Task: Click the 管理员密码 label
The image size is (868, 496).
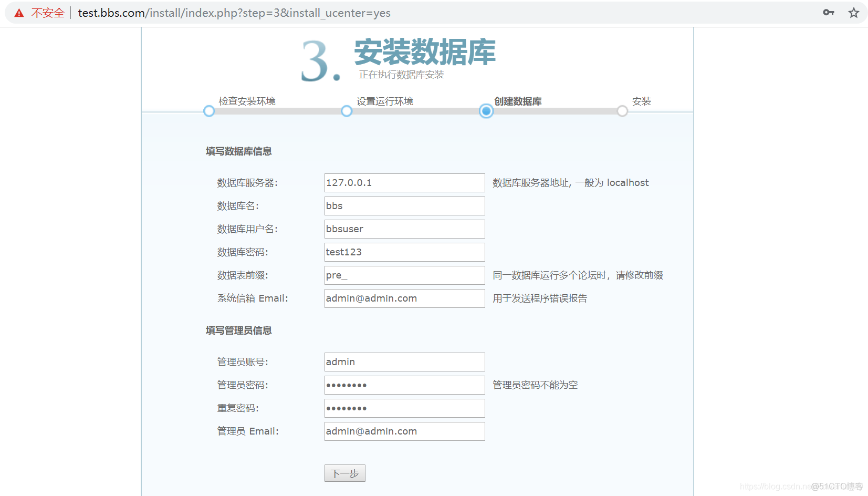Action: (x=243, y=385)
